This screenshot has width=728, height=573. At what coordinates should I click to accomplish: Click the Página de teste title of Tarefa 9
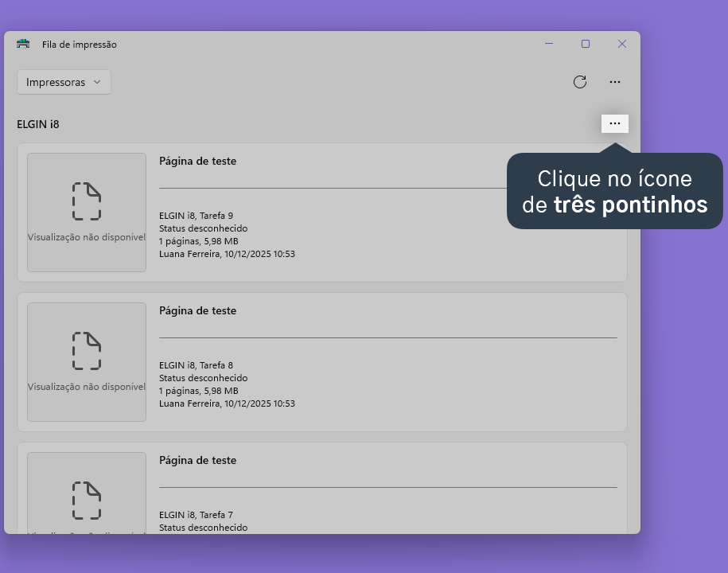coord(198,161)
